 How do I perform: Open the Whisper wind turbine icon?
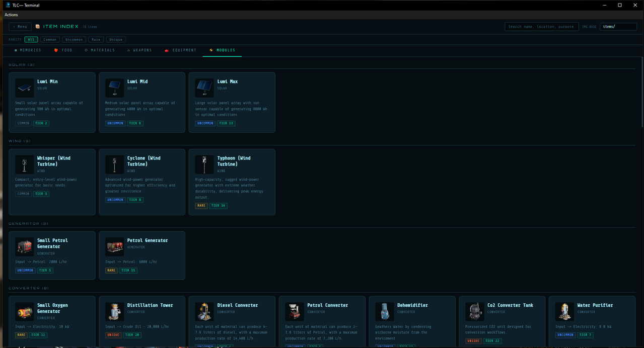coord(25,164)
